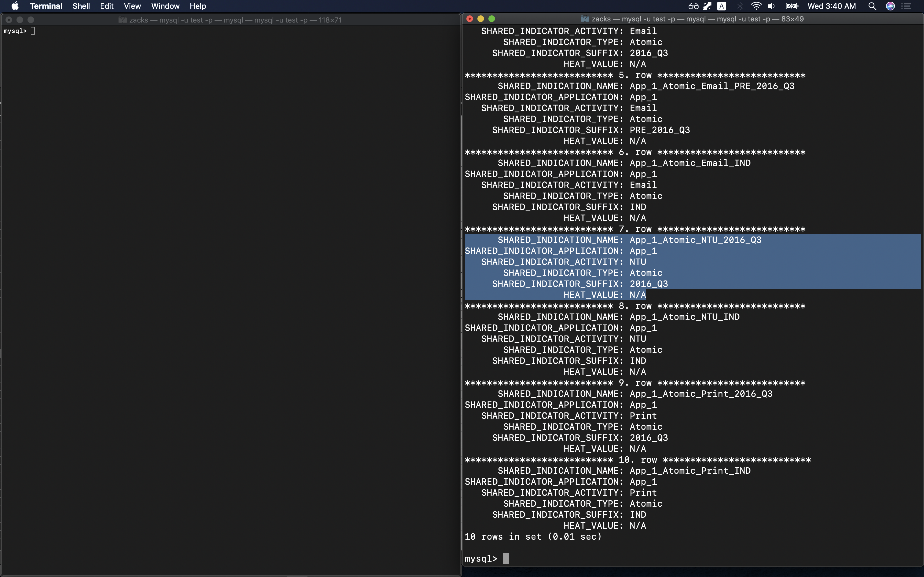Viewport: 924px width, 577px height.
Task: Open the View menu
Action: pos(132,6)
